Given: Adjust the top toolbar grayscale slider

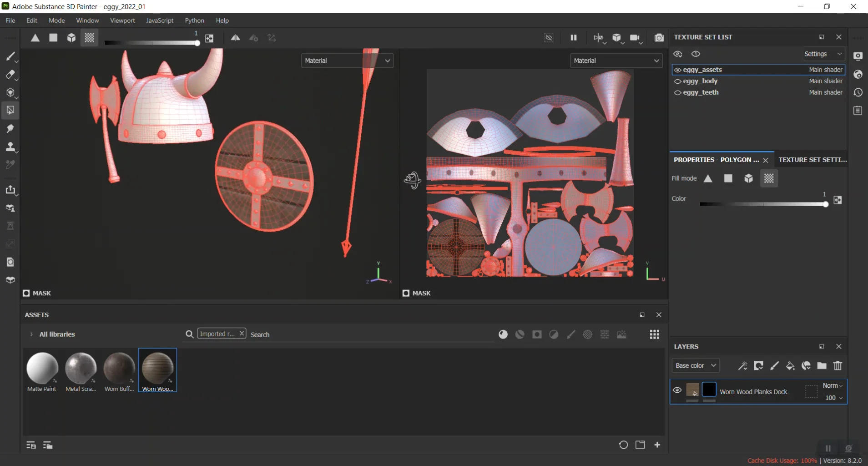Looking at the screenshot, I should tap(152, 43).
